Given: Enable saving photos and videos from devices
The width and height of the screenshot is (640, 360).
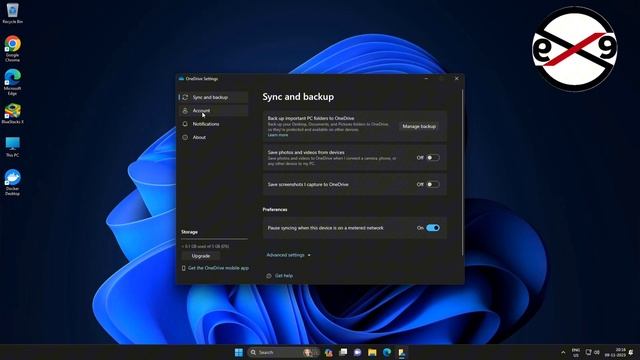Looking at the screenshot, I should click(433, 158).
